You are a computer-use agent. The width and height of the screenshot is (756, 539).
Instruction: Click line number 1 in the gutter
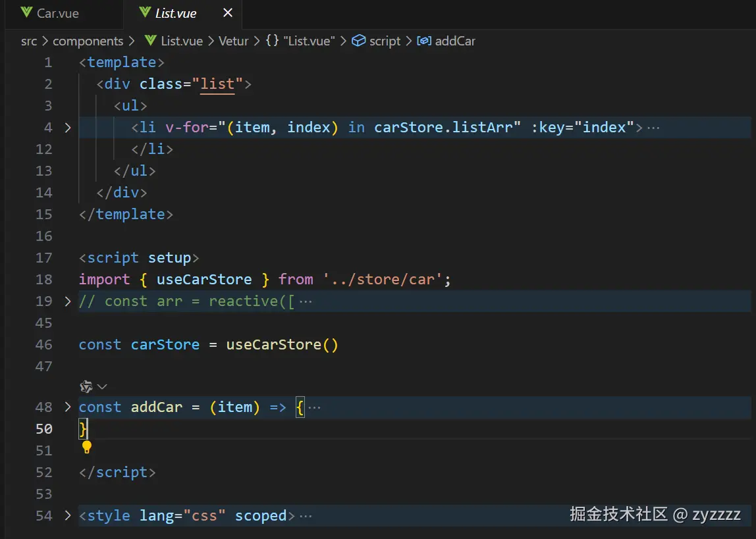point(47,63)
